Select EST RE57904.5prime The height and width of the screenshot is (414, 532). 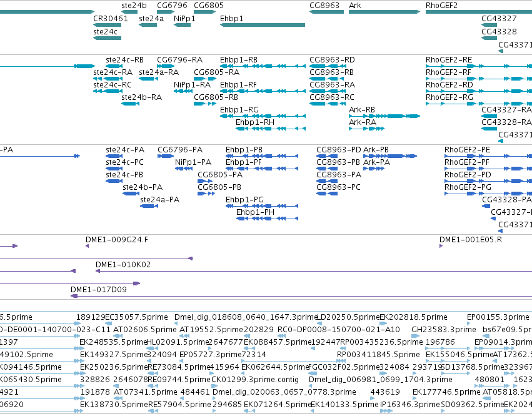pos(179,405)
